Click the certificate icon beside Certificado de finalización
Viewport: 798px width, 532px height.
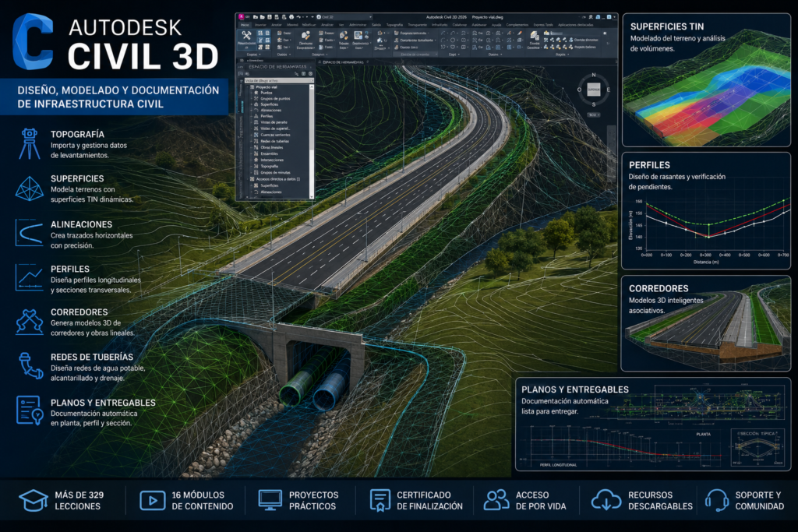[x=380, y=501]
